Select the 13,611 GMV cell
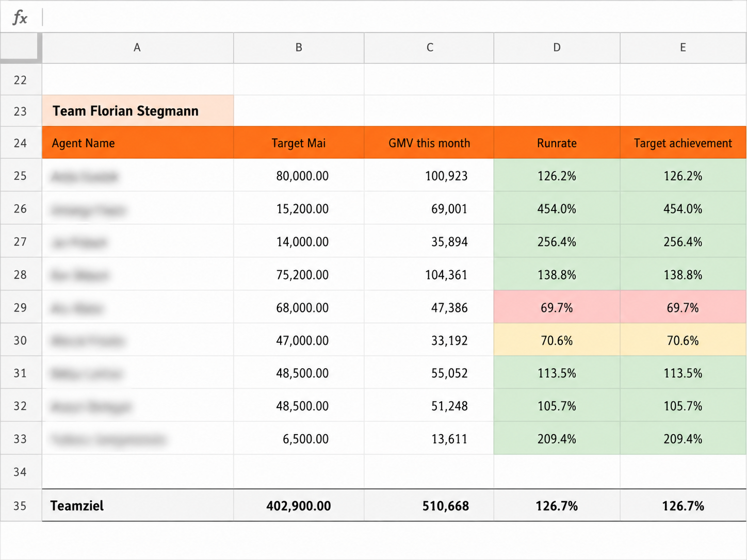Viewport: 747px width, 560px height. coord(429,439)
